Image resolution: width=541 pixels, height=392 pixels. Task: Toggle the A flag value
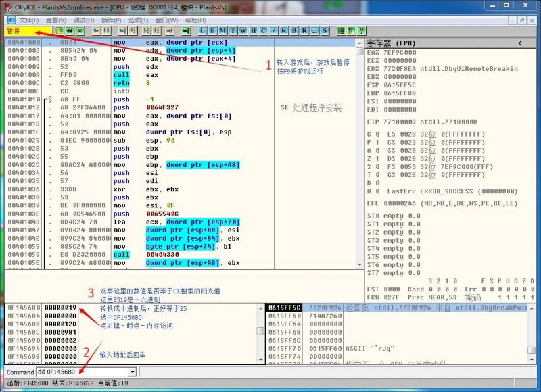(x=377, y=151)
